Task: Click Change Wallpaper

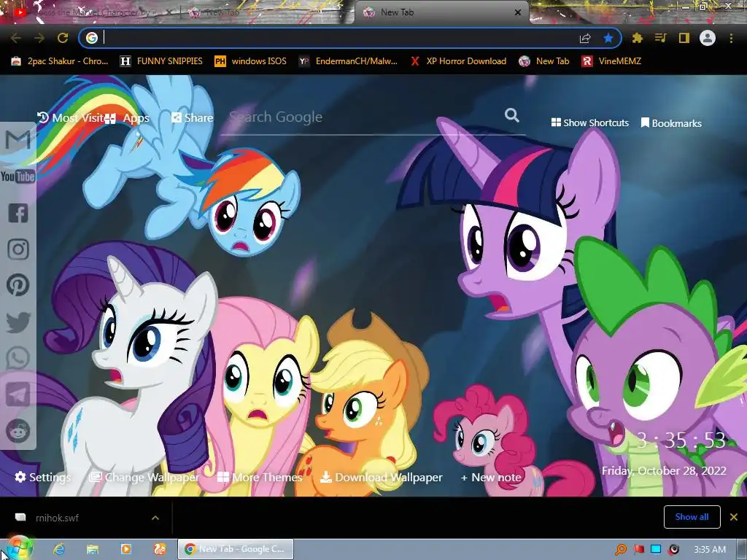Action: pyautogui.click(x=144, y=477)
